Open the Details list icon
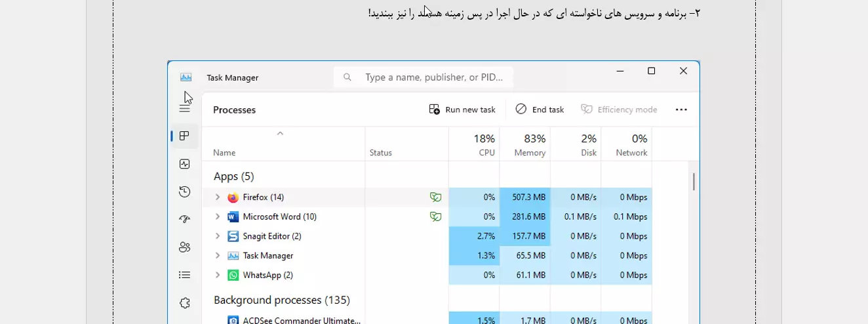 [185, 275]
